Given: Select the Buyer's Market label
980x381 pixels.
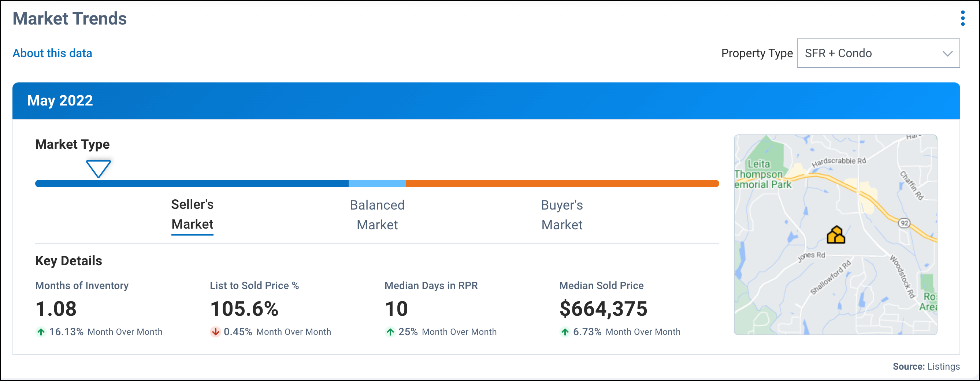Looking at the screenshot, I should (561, 214).
